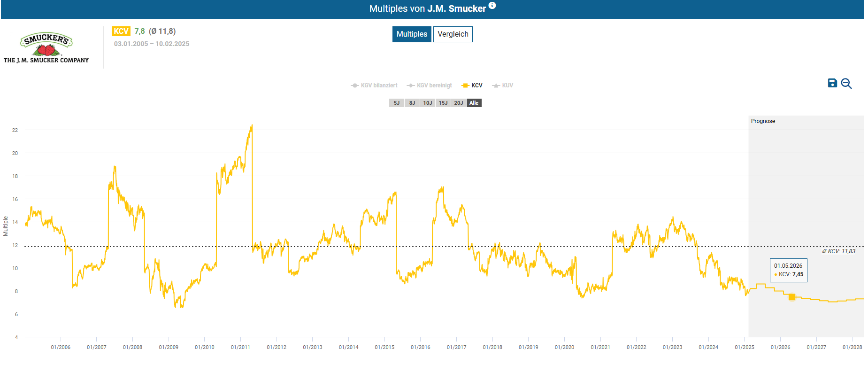Open the Vergleich tab
Screen dimensions: 868x365
(453, 34)
